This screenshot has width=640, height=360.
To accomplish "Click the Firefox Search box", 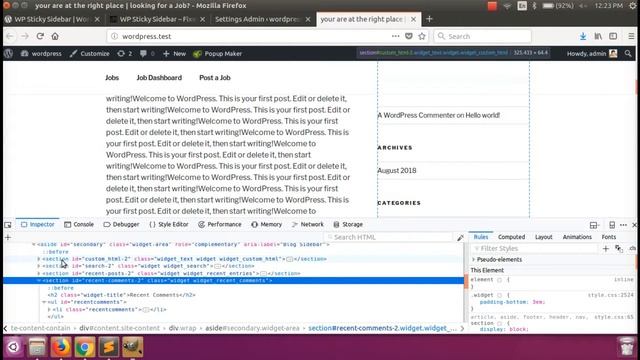I will pyautogui.click(x=483, y=36).
